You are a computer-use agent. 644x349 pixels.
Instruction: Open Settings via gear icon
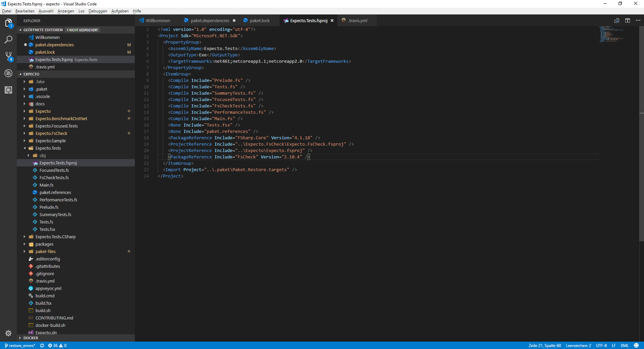coord(8,333)
